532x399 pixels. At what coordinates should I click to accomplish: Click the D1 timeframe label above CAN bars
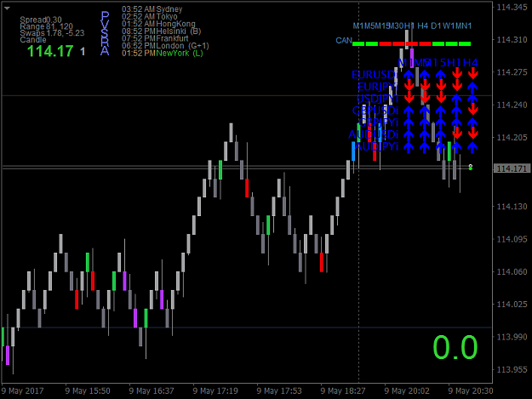point(436,26)
